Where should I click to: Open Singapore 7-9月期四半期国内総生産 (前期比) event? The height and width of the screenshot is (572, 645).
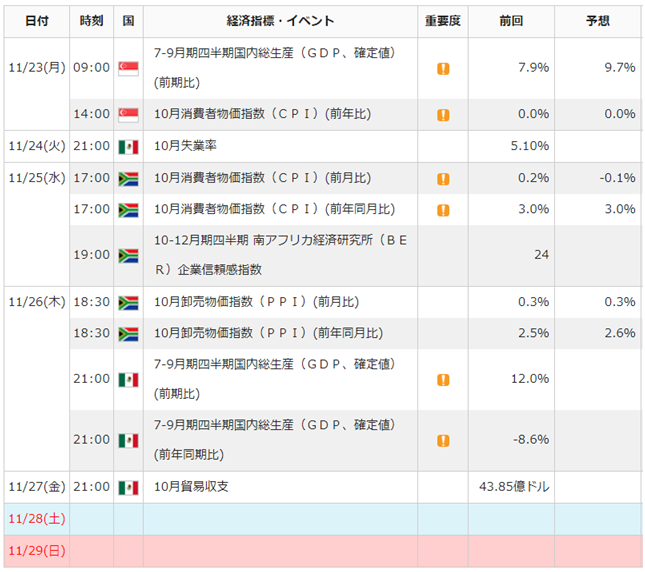(274, 68)
